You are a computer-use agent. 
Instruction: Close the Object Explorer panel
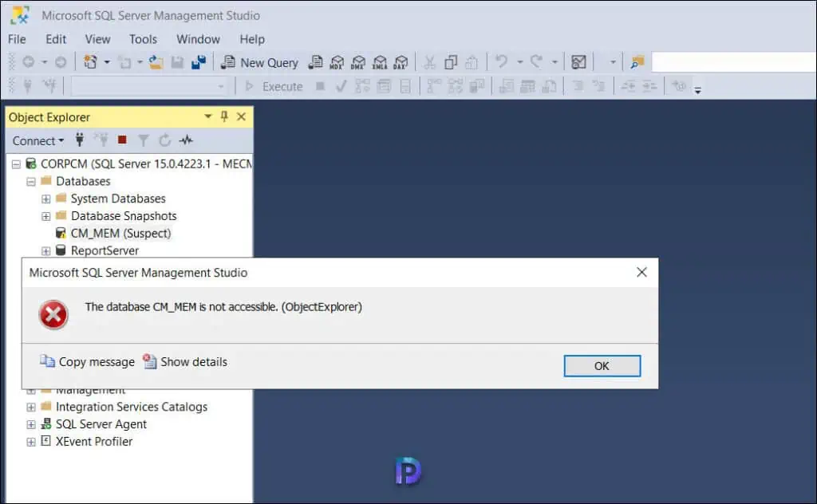tap(241, 116)
